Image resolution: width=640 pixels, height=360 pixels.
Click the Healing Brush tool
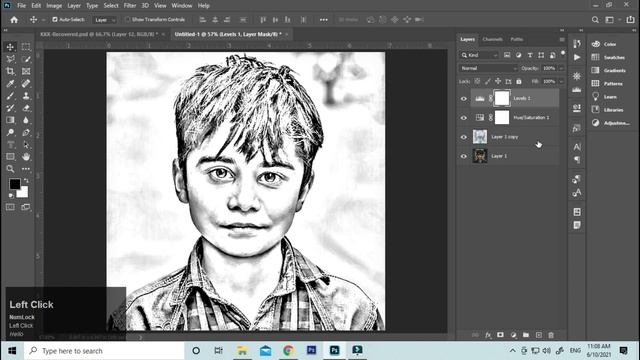pos(26,84)
